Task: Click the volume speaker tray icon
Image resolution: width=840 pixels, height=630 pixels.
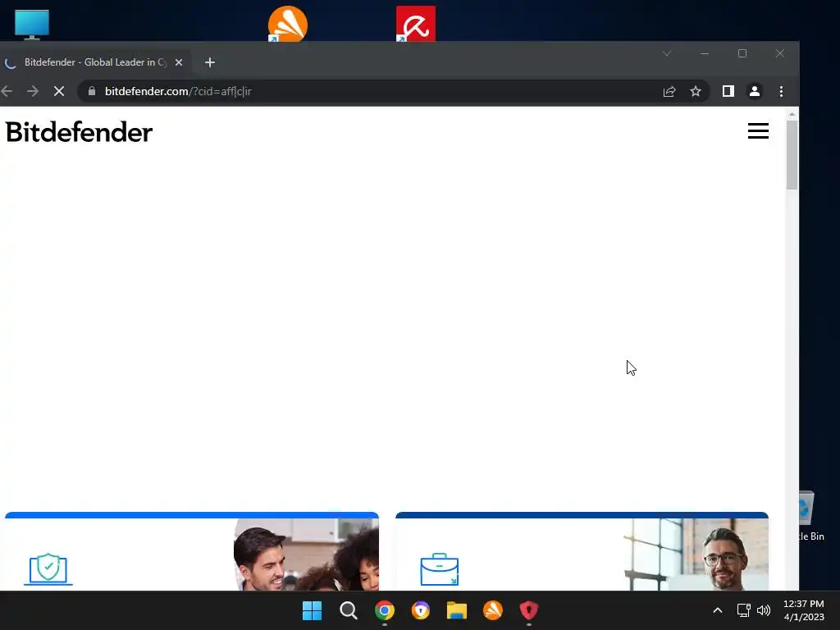Action: tap(764, 610)
